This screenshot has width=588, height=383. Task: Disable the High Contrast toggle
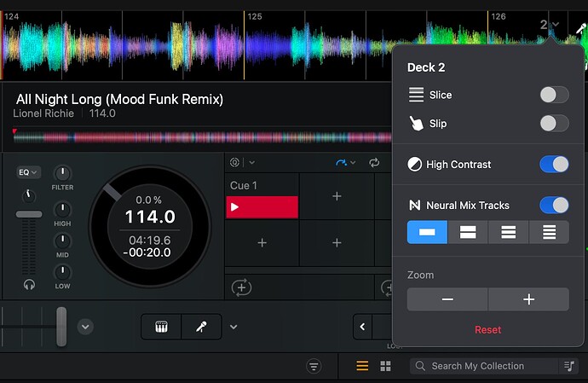pos(554,165)
